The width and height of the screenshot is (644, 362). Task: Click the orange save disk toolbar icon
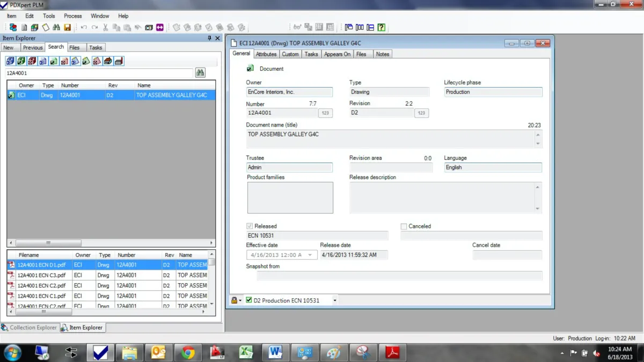click(x=67, y=27)
